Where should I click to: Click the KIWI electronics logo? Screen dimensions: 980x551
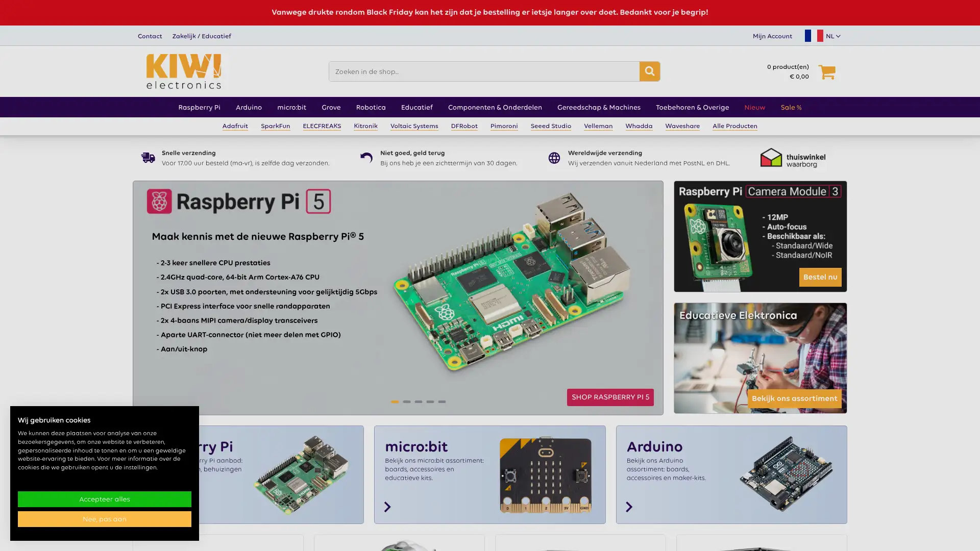[182, 71]
